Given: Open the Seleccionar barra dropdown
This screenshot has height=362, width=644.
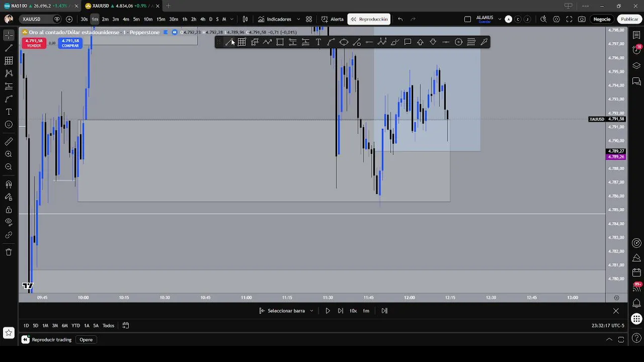Looking at the screenshot, I should click(286, 311).
